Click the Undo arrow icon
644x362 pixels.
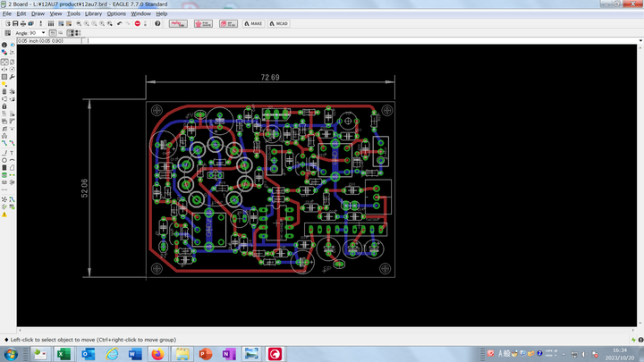pos(119,23)
